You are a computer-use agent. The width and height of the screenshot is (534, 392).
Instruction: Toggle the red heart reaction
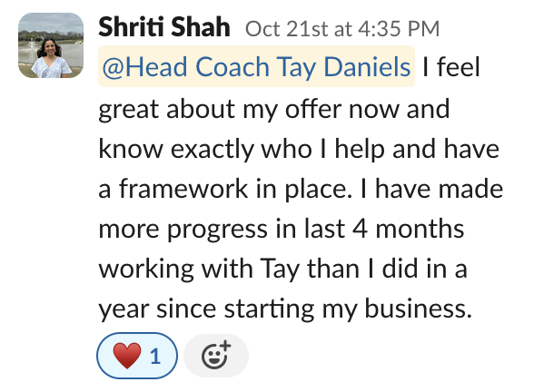(137, 356)
